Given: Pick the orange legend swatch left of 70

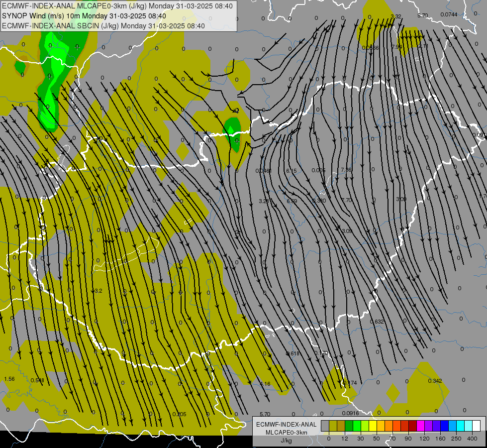Looking at the screenshot, I should coord(389,426).
